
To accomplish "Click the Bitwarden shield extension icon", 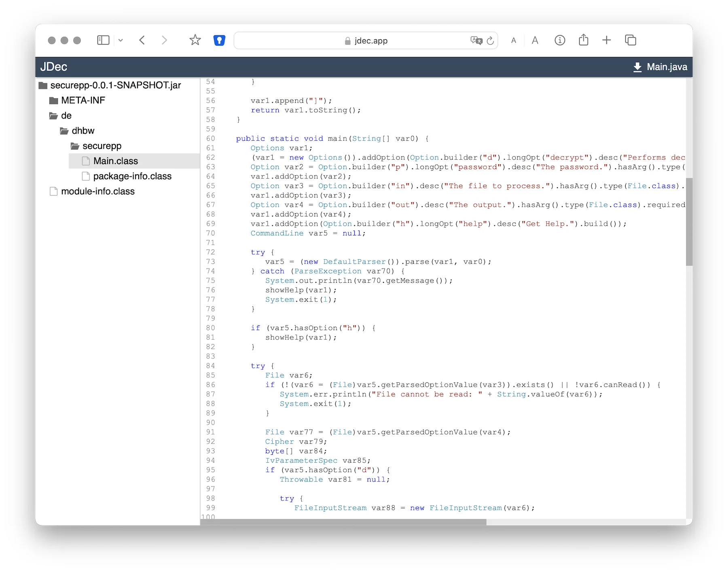I will point(219,40).
